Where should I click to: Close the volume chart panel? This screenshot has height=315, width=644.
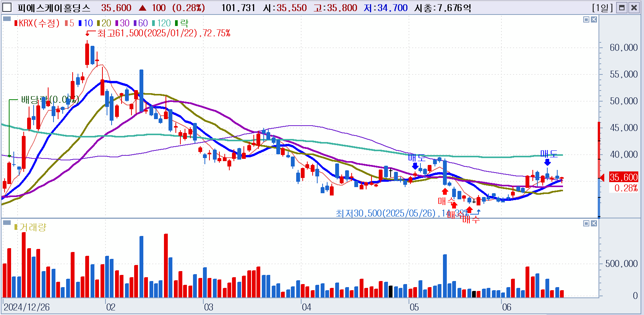pyautogui.click(x=594, y=223)
